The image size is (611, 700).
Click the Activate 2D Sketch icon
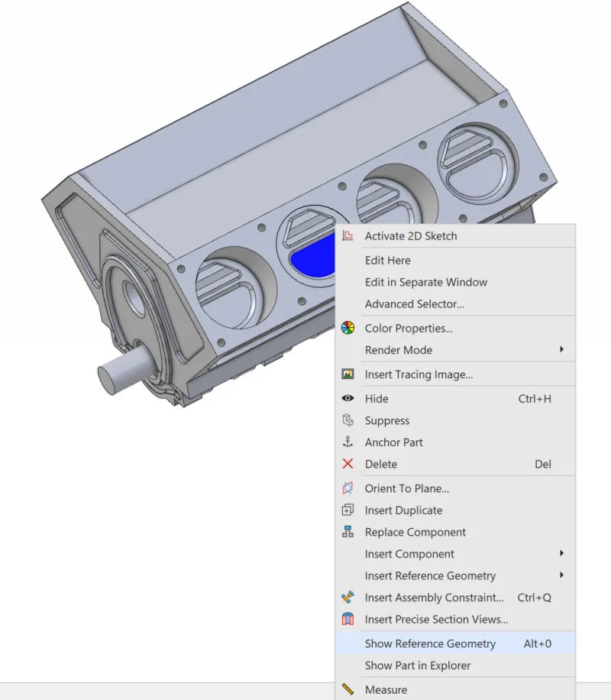point(348,235)
